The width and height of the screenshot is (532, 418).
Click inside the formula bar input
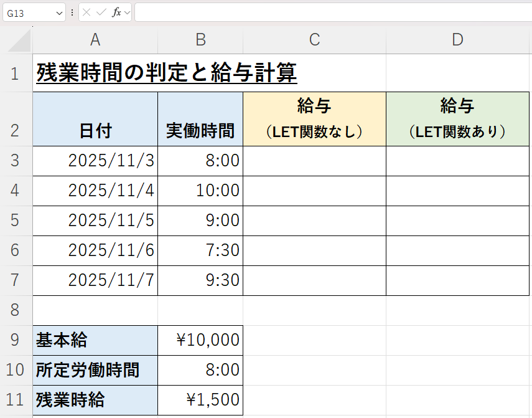coord(330,12)
